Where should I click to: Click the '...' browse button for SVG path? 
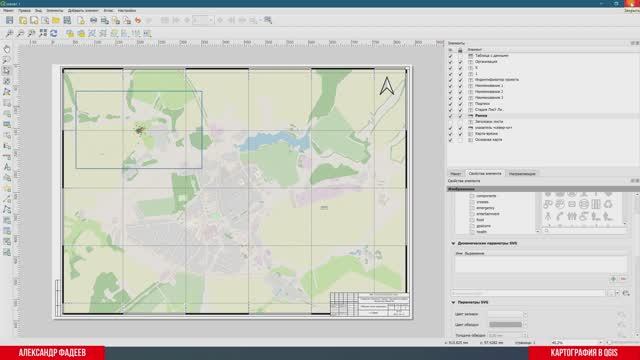click(611, 293)
